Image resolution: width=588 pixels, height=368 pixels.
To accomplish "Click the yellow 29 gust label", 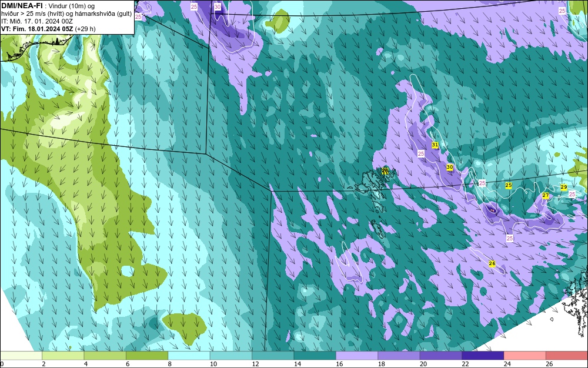I will point(564,187).
